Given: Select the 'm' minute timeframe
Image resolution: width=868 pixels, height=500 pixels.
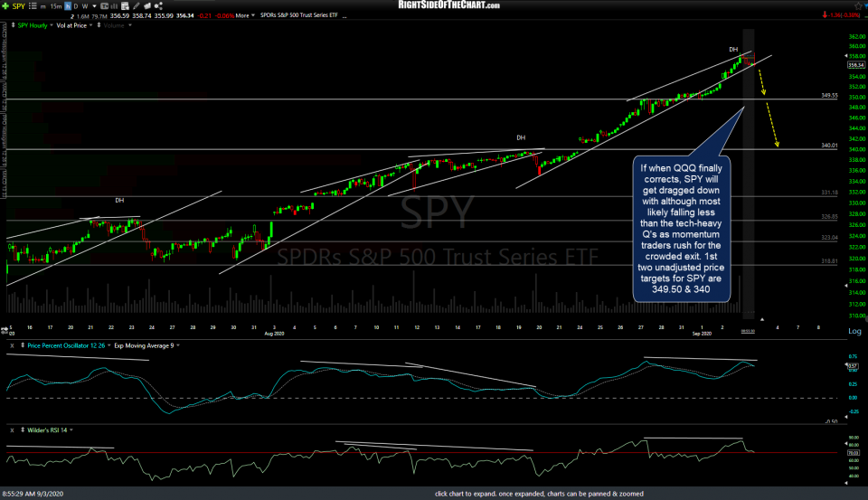Looking at the screenshot, I should (43, 6).
